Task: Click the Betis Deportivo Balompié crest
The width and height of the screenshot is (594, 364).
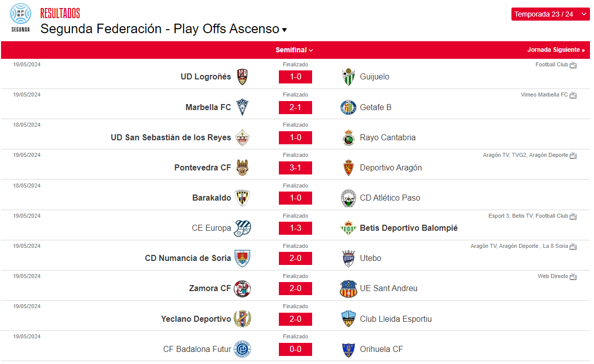Action: tap(348, 228)
